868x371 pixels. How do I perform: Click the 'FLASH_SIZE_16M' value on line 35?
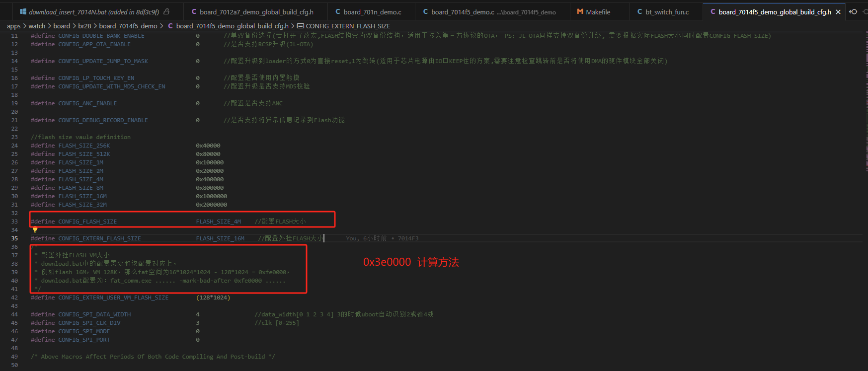coord(220,238)
